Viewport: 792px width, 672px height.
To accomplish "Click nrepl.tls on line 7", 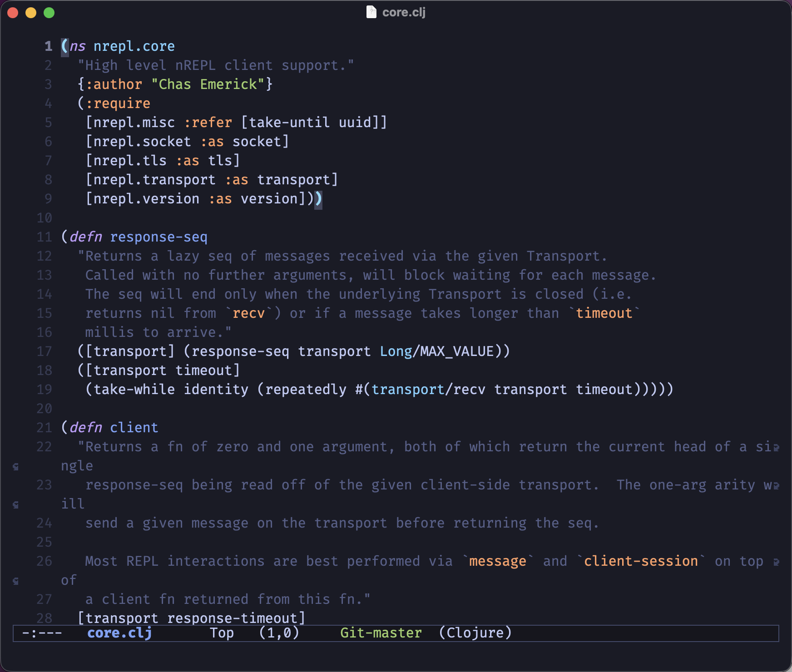I will (x=130, y=161).
